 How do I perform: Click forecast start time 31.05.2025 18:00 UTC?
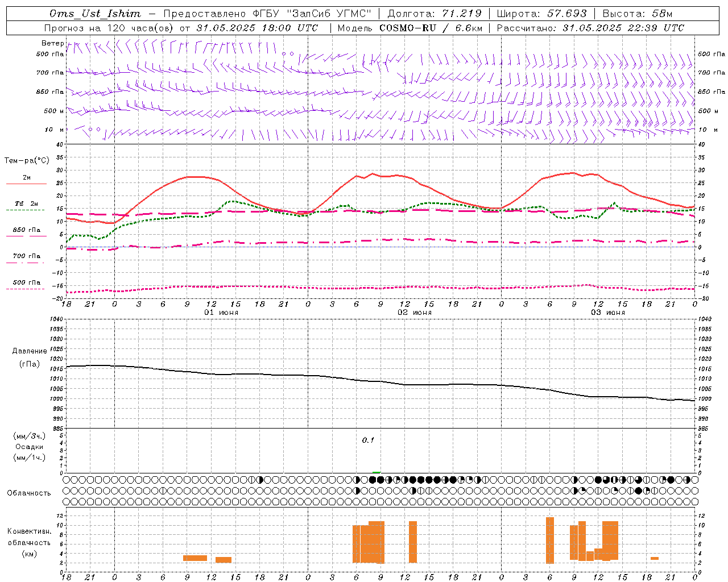tap(257, 28)
